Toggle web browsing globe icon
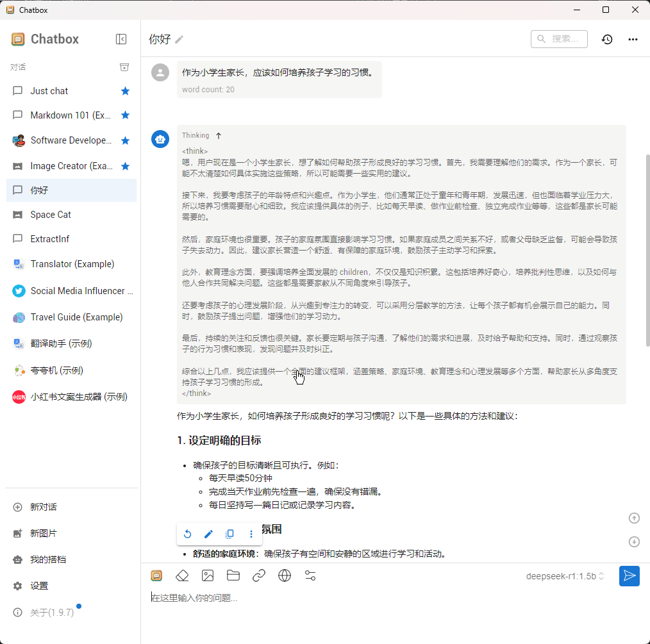 pos(285,575)
